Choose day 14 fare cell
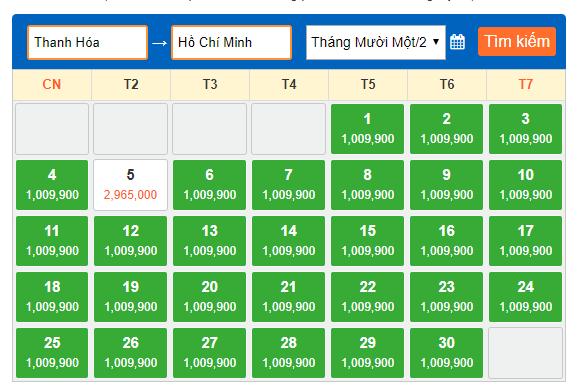577x391 pixels. point(288,241)
